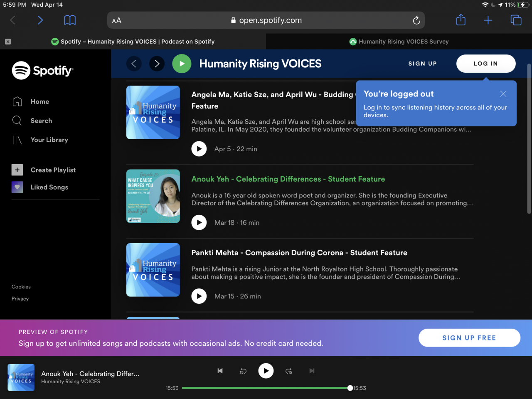
Task: Skip to next track in player
Action: point(312,371)
